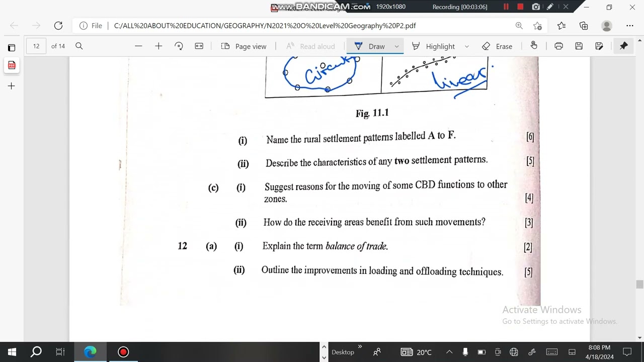Viewport: 644px width, 362px height.
Task: Open Windows taskbar search
Action: (x=36, y=352)
